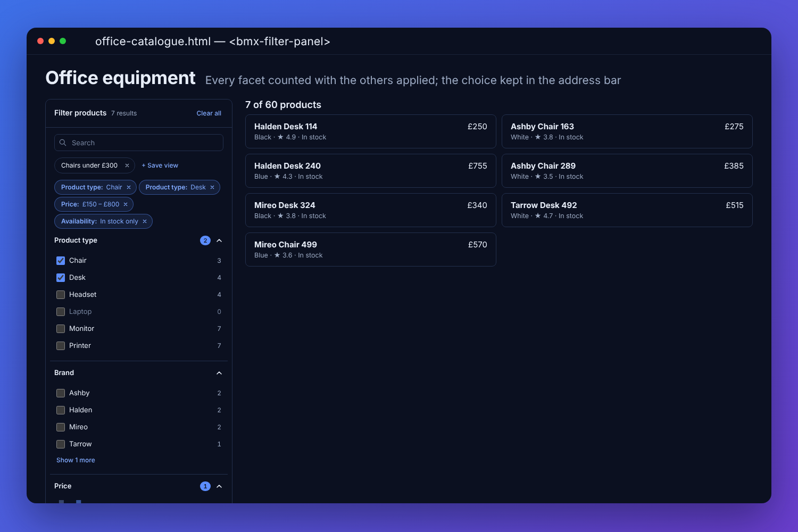Image resolution: width=798 pixels, height=532 pixels.
Task: Click Save view
Action: [160, 165]
